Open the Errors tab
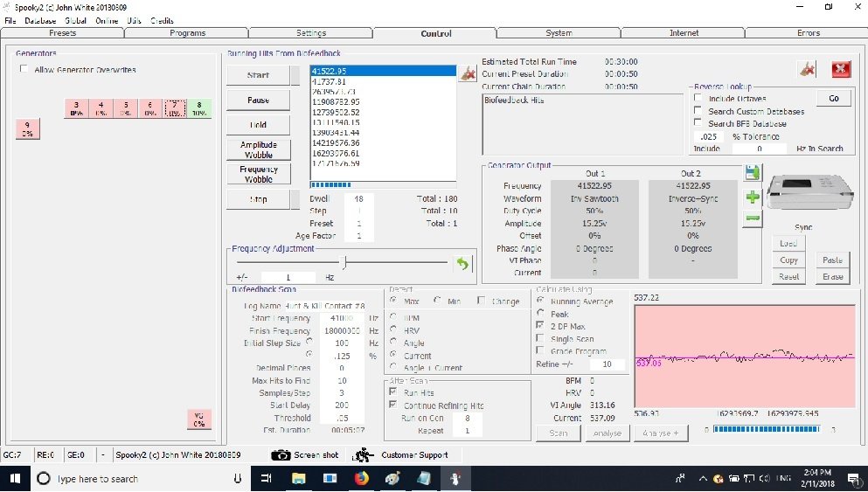 click(809, 33)
